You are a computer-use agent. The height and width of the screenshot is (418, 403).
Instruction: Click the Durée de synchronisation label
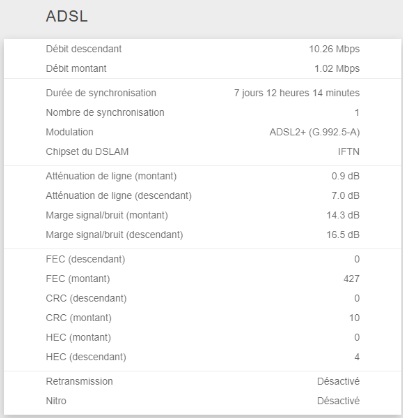click(x=101, y=93)
